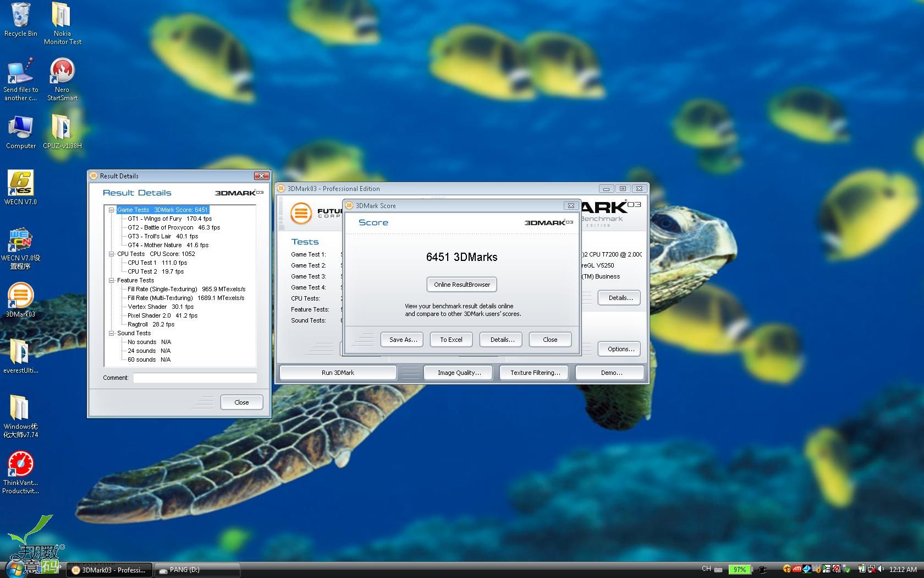Collapse the Game Tests tree node
924x578 pixels.
112,210
